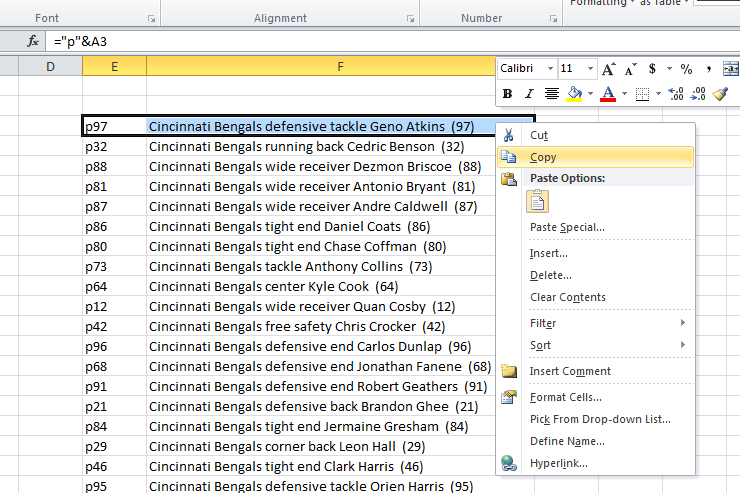Toggle Italic in the mini toolbar
The height and width of the screenshot is (493, 740).
point(529,94)
